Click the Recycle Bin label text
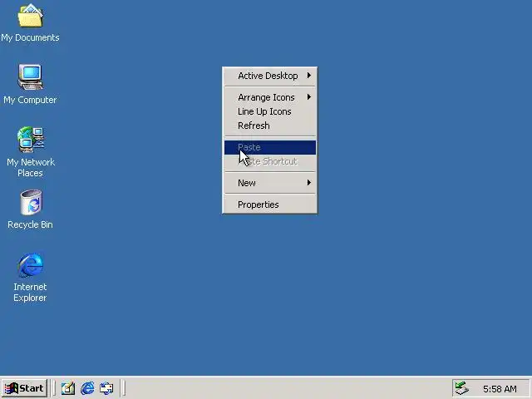Image resolution: width=532 pixels, height=399 pixels. (30, 224)
